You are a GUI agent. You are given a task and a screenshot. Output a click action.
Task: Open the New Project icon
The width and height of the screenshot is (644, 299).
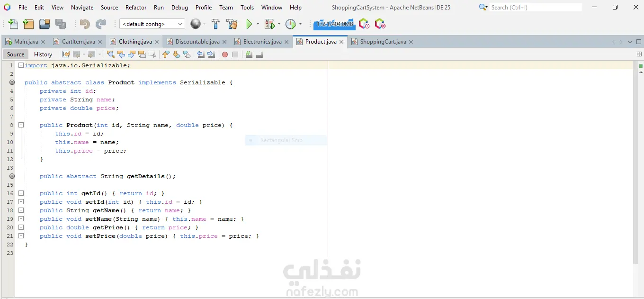tap(28, 24)
